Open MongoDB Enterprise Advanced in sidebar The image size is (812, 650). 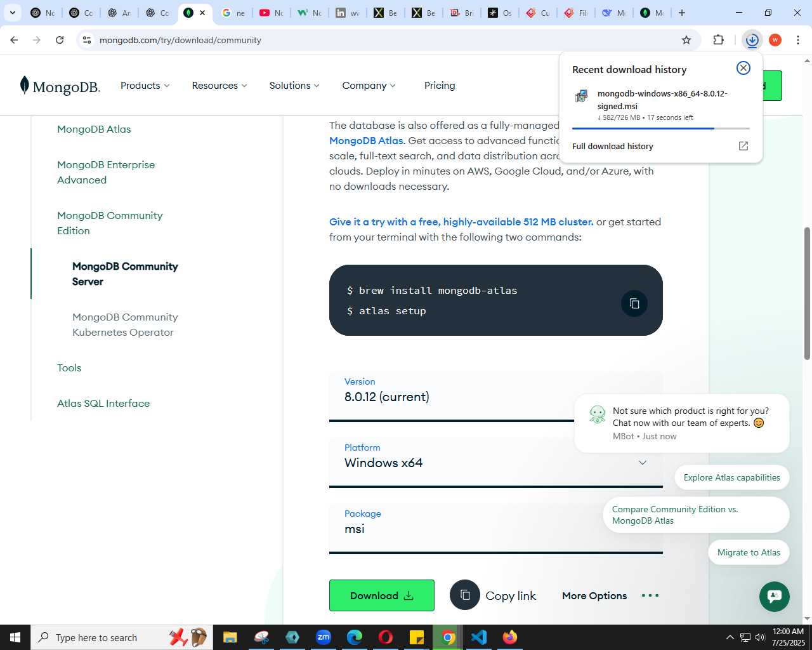(106, 173)
